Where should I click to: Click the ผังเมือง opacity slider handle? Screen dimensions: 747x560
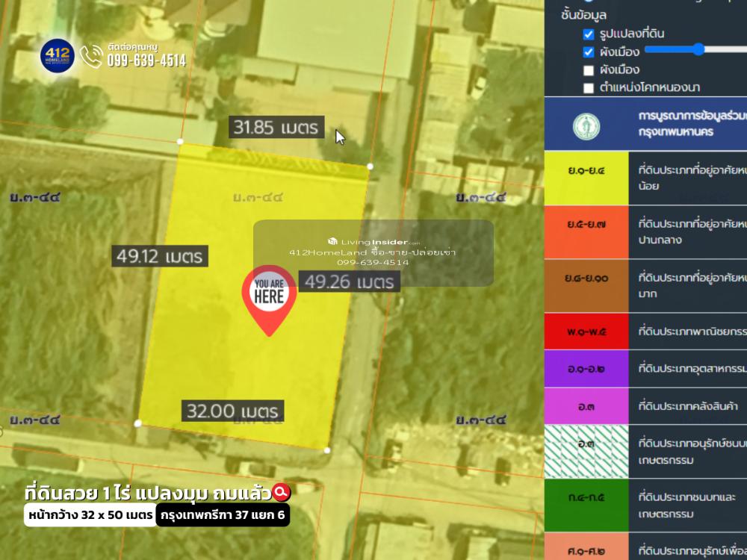[x=698, y=49]
